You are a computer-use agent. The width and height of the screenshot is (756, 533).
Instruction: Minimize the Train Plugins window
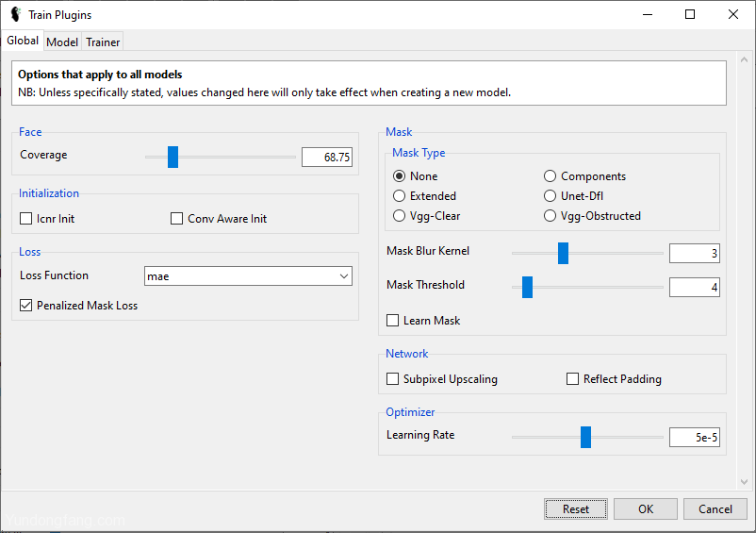tap(648, 14)
